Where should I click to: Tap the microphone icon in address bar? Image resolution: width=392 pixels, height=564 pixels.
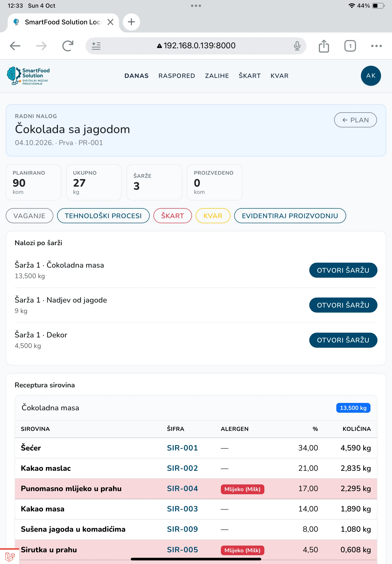click(x=297, y=46)
